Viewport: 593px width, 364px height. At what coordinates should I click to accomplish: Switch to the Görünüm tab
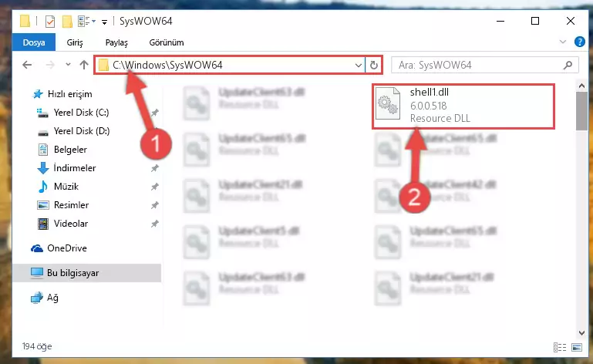167,42
